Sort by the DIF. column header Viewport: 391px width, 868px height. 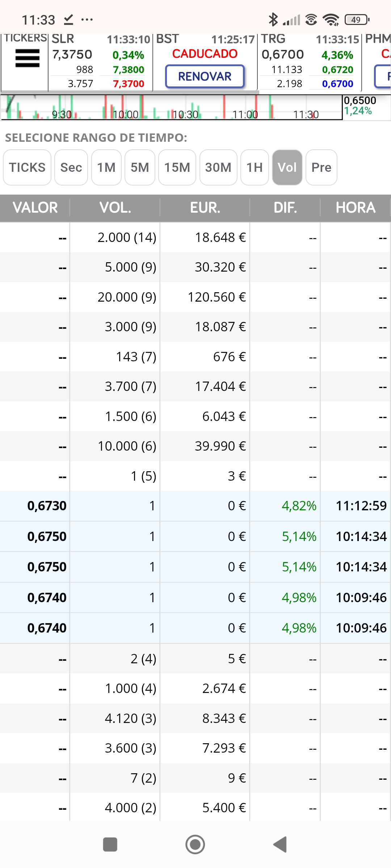pyautogui.click(x=285, y=208)
